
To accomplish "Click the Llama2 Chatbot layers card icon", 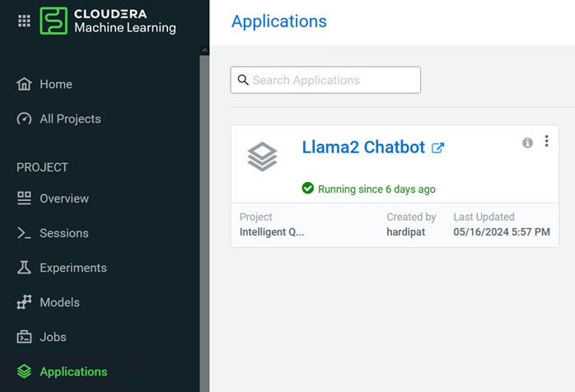I will pos(262,156).
